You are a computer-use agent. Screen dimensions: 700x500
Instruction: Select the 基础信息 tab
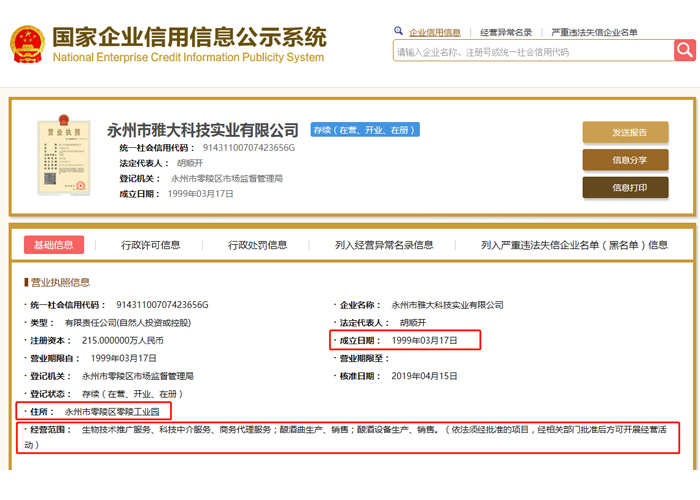[x=54, y=245]
